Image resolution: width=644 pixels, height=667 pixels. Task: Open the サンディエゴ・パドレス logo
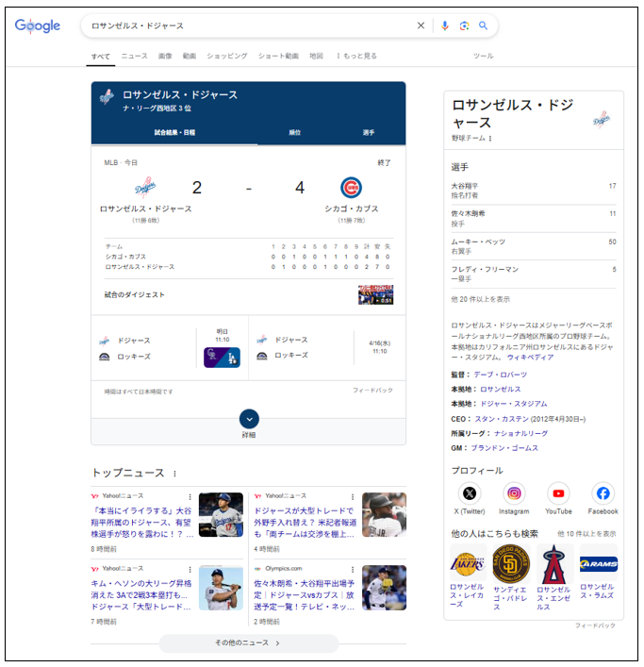pyautogui.click(x=510, y=564)
